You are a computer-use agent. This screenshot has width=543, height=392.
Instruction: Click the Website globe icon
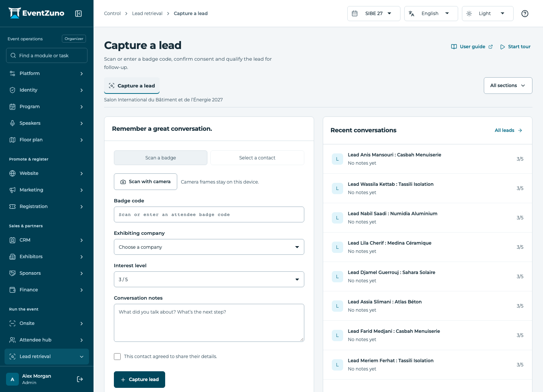tap(12, 173)
